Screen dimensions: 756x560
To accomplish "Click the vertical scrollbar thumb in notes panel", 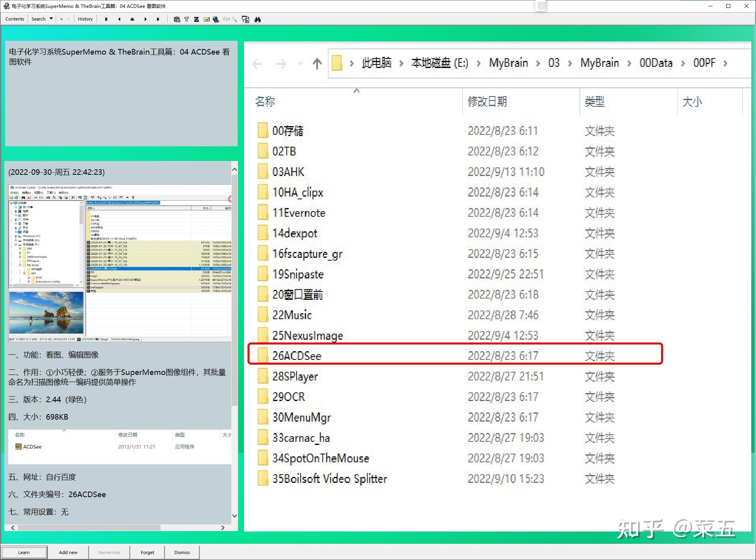I will pos(234,291).
